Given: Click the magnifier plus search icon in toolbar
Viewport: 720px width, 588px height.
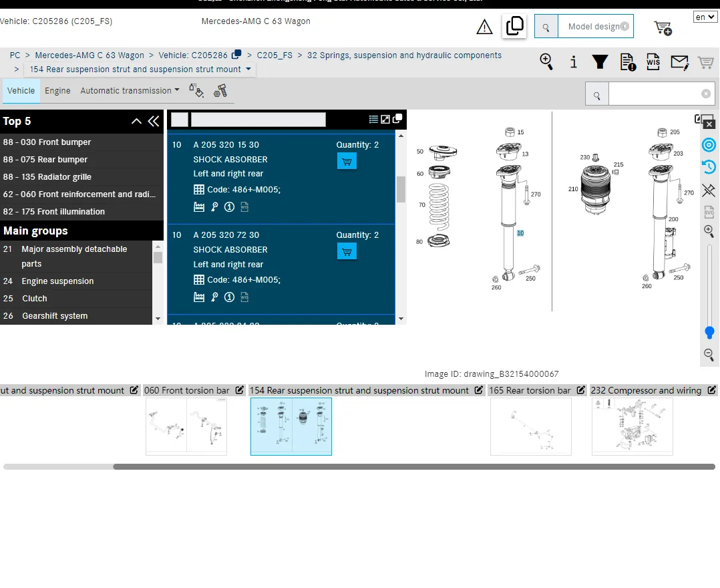Looking at the screenshot, I should [x=546, y=61].
